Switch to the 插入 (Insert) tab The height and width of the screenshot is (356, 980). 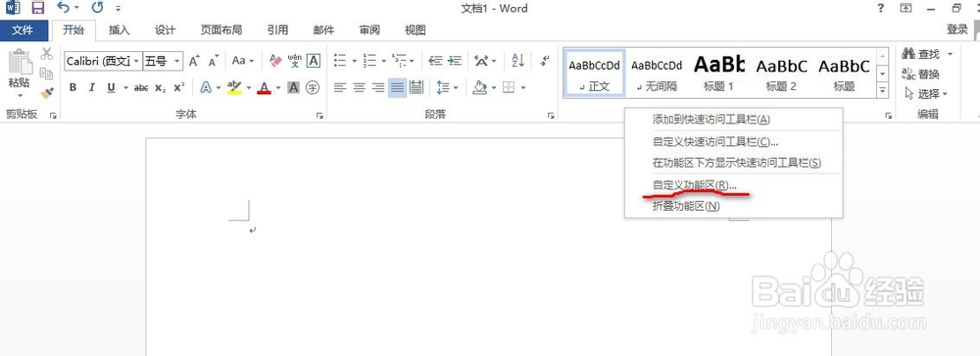tap(119, 30)
